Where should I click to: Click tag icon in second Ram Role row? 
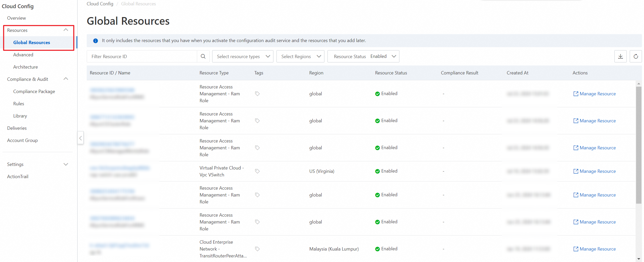click(257, 121)
